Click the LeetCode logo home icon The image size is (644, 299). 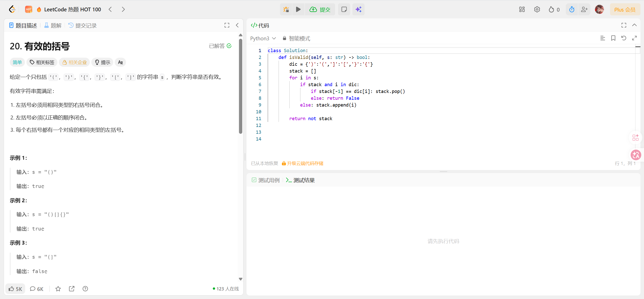point(12,9)
